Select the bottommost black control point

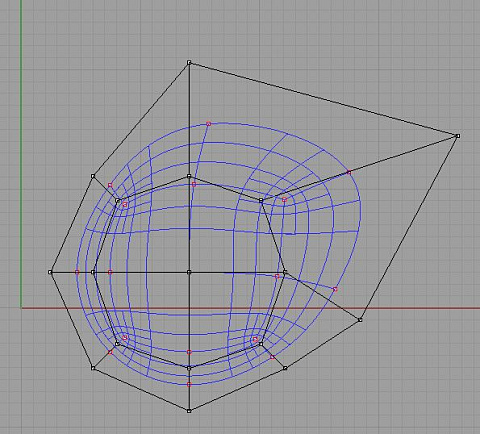pos(189,411)
